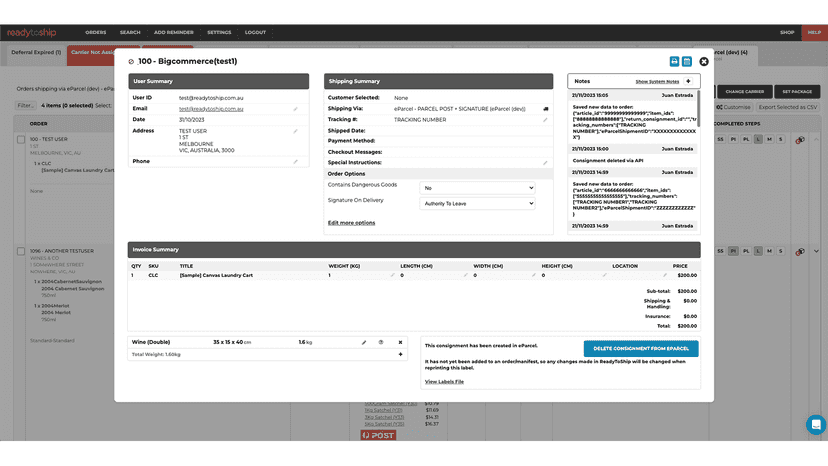This screenshot has height=466, width=828.
Task: Toggle the S step for order 100
Action: click(x=780, y=139)
